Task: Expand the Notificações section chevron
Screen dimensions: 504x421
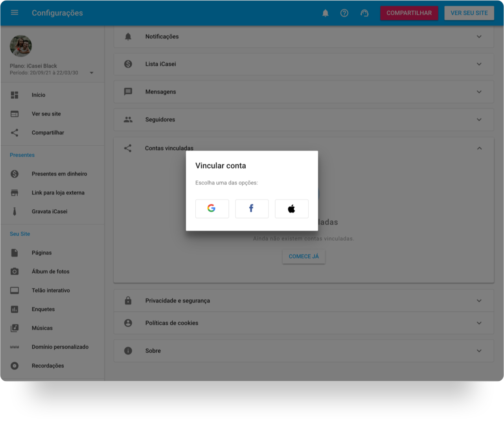Action: click(x=479, y=37)
